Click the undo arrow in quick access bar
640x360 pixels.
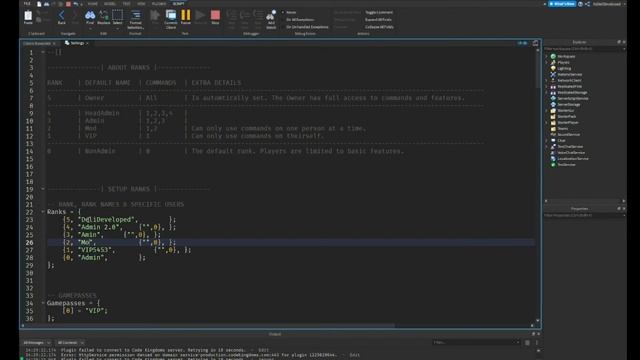click(x=76, y=4)
